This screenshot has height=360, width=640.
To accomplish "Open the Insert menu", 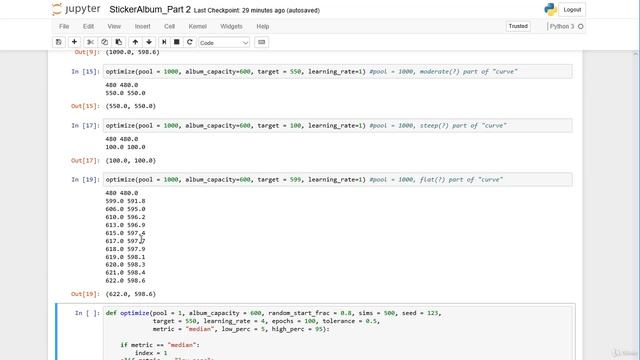I will point(142,26).
